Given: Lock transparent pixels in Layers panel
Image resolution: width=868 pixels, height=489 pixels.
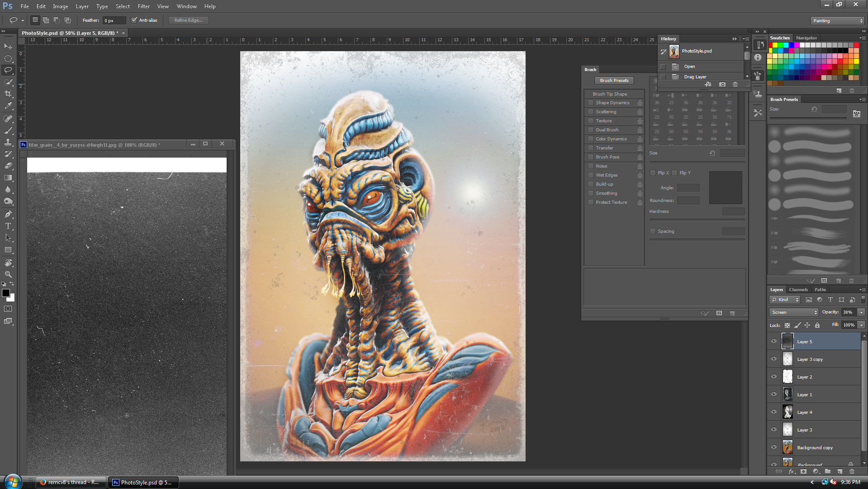Looking at the screenshot, I should pos(787,325).
